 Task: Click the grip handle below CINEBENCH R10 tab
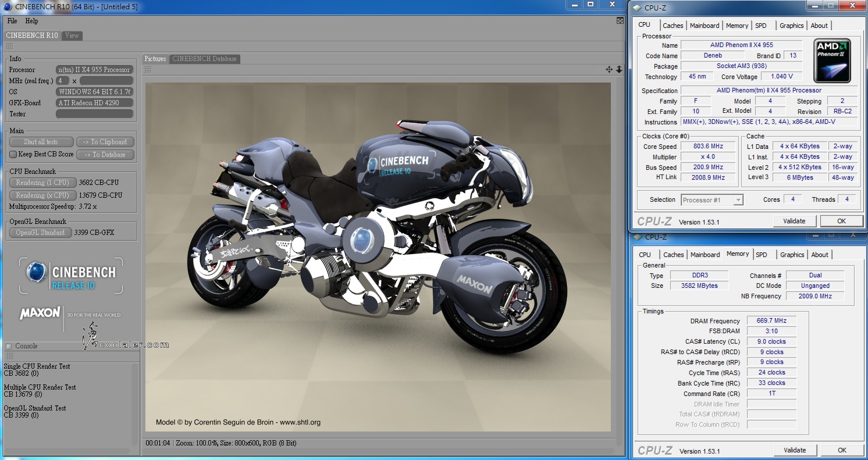pyautogui.click(x=9, y=46)
